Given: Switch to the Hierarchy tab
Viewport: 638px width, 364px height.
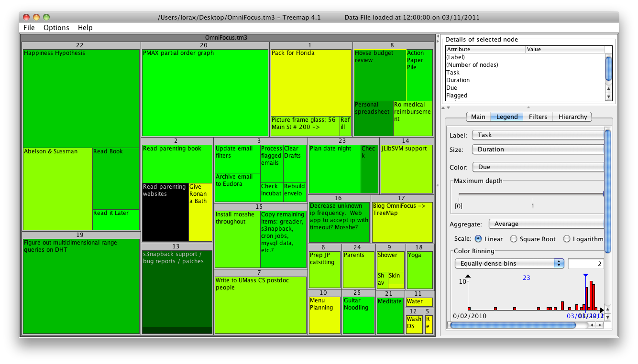Looking at the screenshot, I should (572, 117).
